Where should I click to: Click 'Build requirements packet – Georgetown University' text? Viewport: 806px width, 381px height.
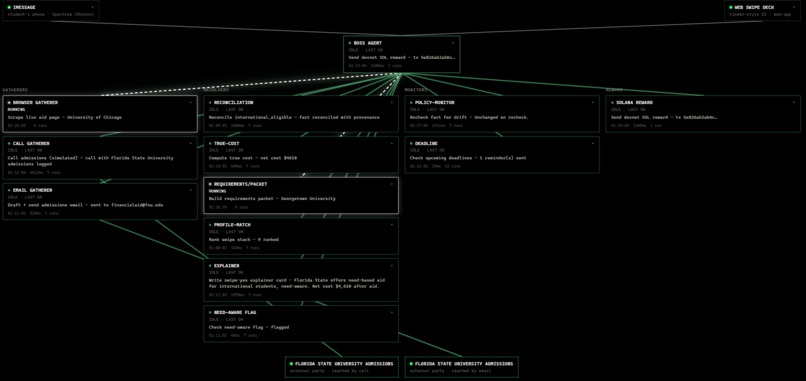pyautogui.click(x=272, y=198)
